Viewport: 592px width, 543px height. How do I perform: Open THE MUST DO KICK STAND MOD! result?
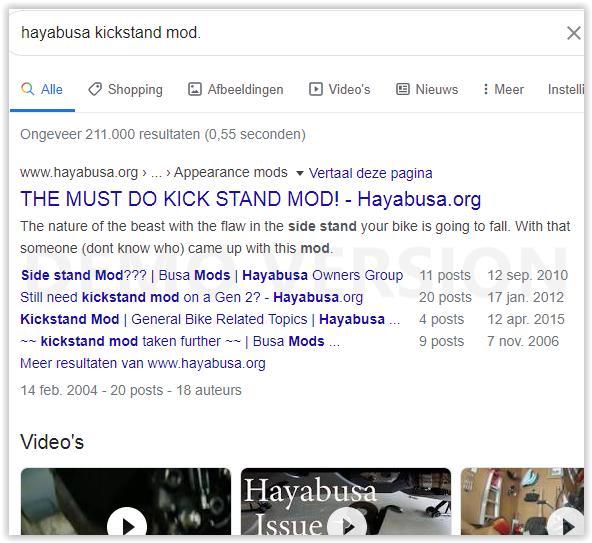(x=251, y=199)
